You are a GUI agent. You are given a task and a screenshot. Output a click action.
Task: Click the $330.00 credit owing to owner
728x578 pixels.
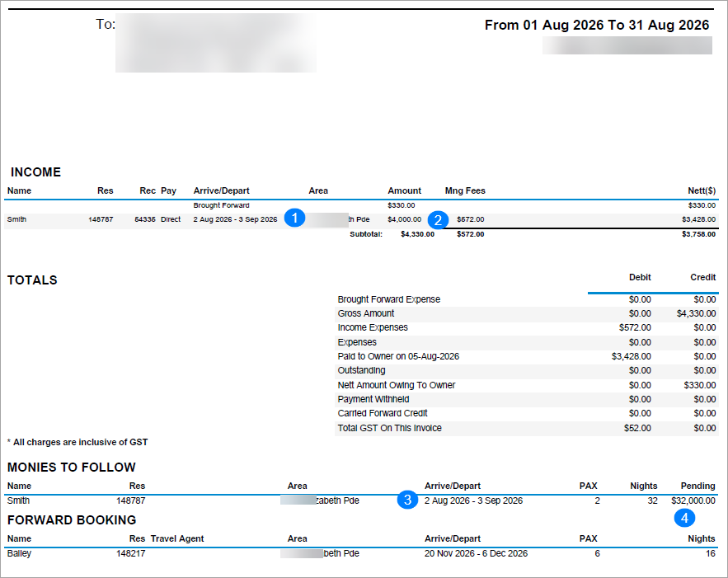click(x=700, y=385)
